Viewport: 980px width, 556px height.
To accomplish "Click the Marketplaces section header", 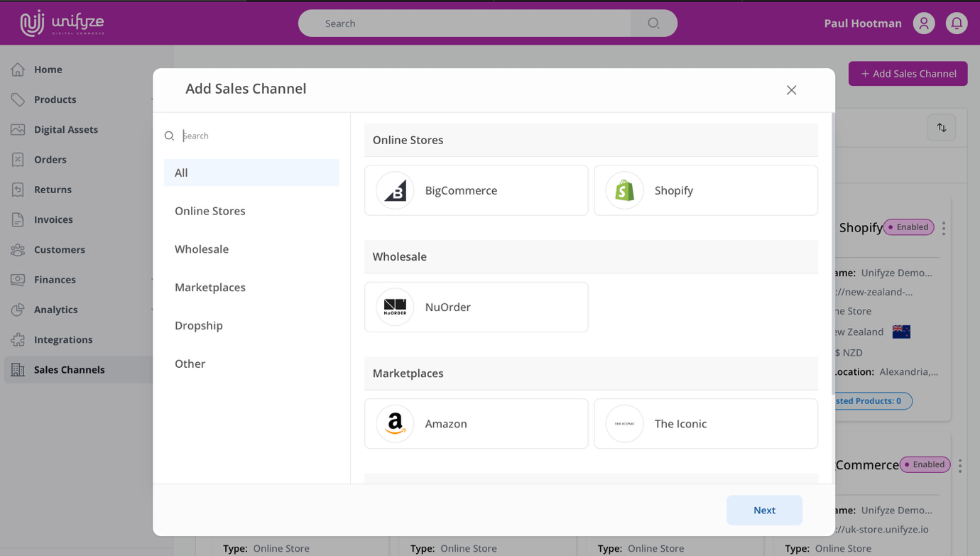I will point(591,373).
